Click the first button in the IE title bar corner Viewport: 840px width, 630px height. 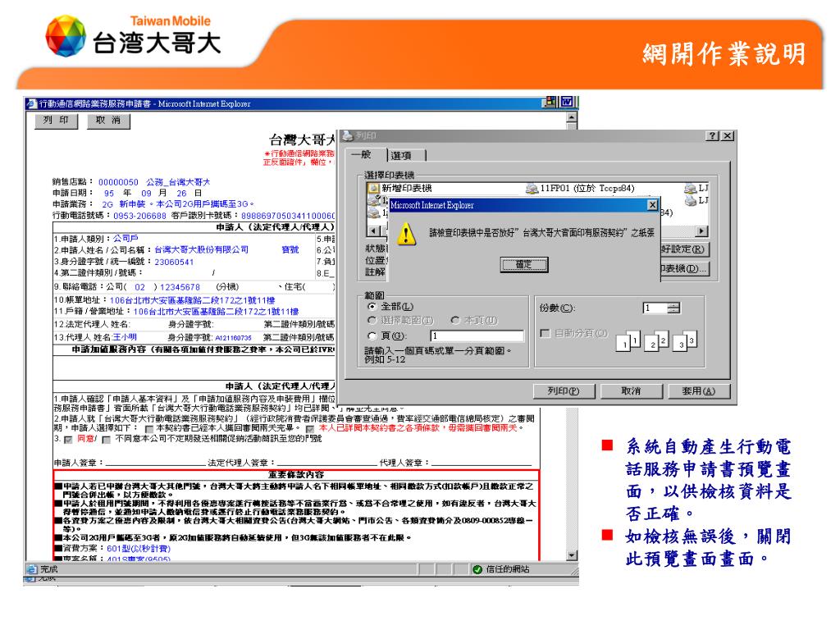coord(550,102)
